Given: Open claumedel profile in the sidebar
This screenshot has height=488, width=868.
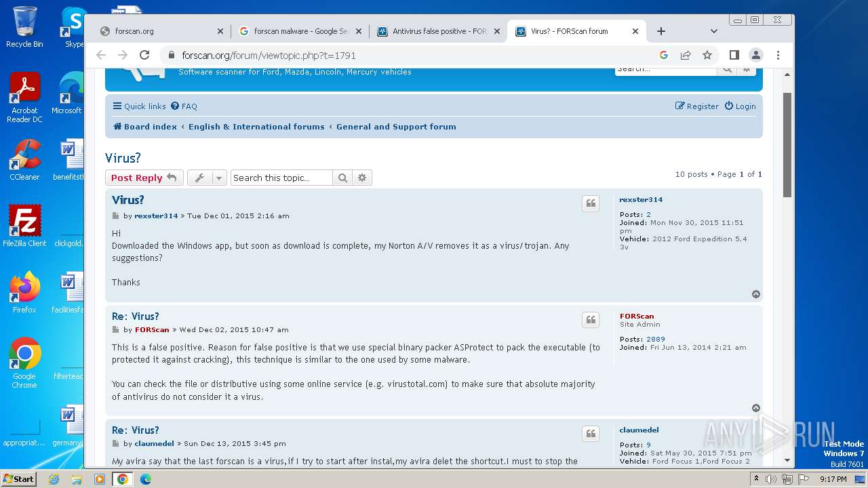Looking at the screenshot, I should 639,430.
